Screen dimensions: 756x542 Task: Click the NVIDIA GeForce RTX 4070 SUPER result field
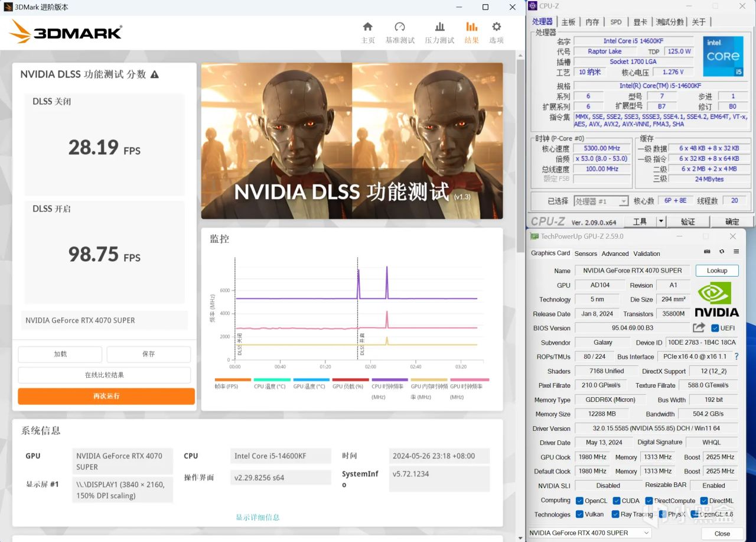tap(104, 320)
